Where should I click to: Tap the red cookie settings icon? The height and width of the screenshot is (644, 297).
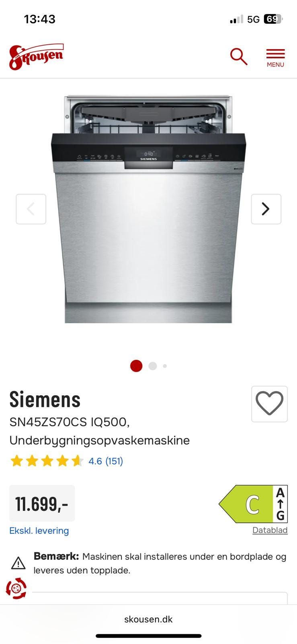tap(16, 588)
